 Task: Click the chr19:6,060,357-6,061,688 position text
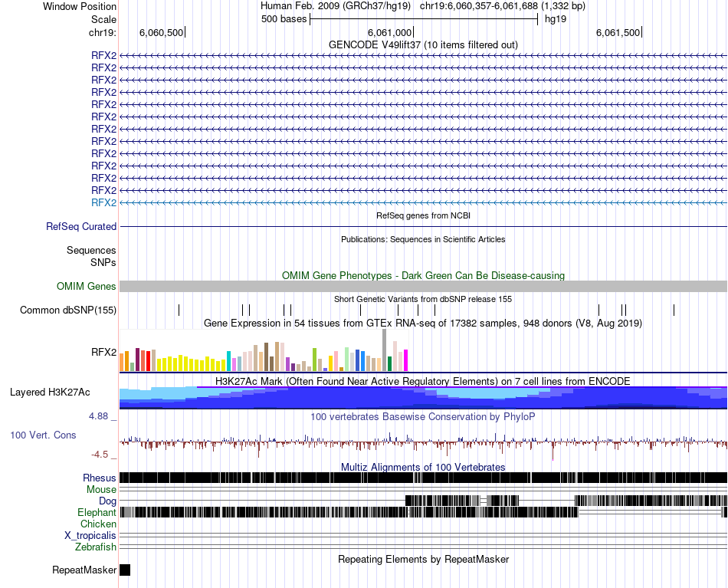479,6
